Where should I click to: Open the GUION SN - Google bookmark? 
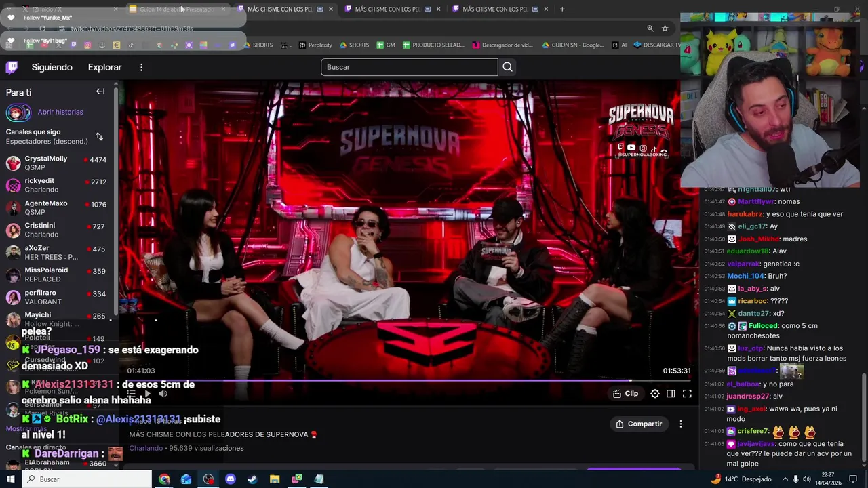click(x=573, y=45)
